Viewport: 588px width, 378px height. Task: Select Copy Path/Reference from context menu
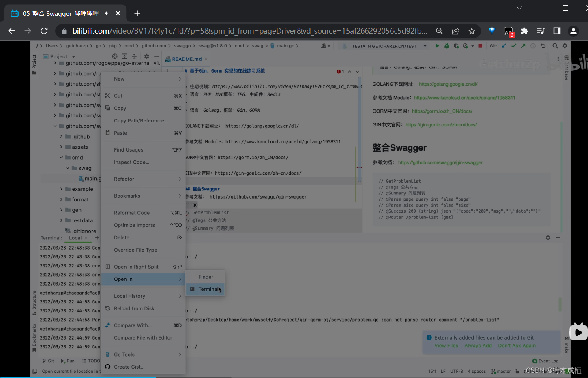[x=143, y=121]
